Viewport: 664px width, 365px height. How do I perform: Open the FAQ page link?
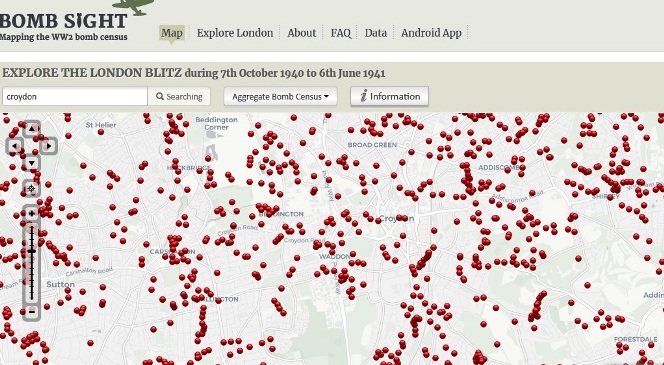click(x=340, y=33)
